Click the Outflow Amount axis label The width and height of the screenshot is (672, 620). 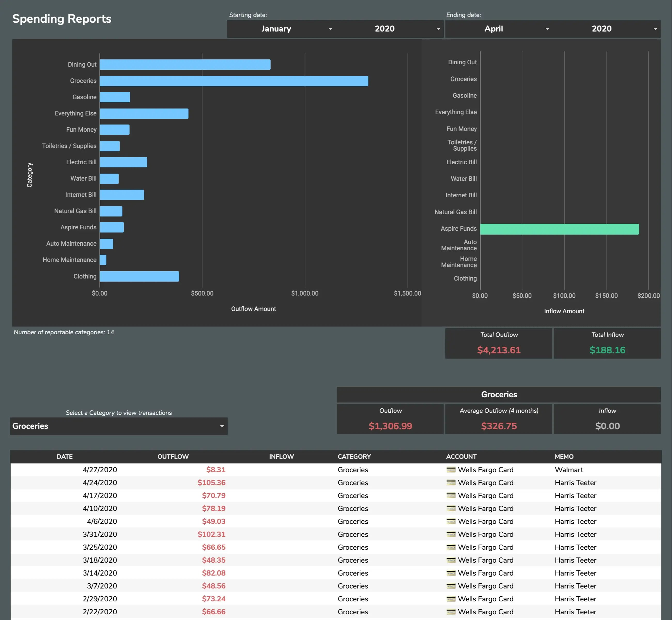click(x=253, y=309)
